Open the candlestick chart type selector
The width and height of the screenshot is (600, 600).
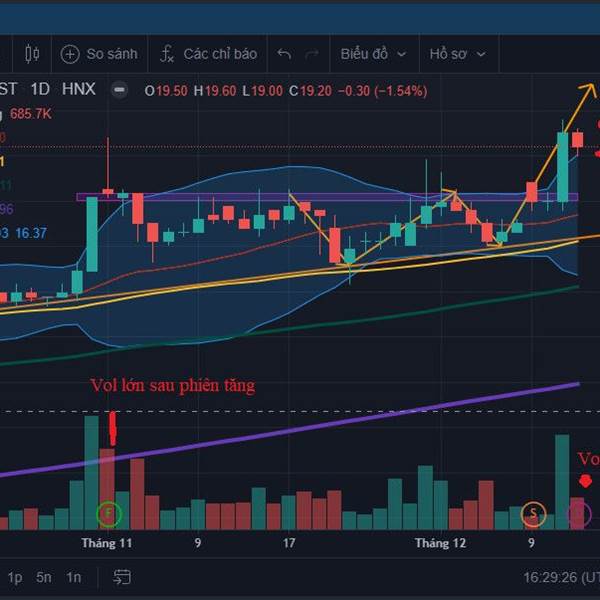coord(32,54)
